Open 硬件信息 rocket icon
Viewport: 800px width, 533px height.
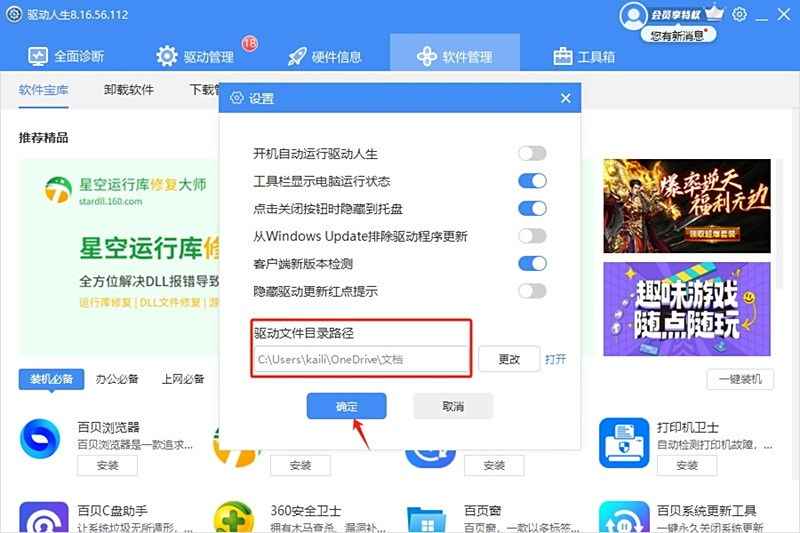(297, 56)
